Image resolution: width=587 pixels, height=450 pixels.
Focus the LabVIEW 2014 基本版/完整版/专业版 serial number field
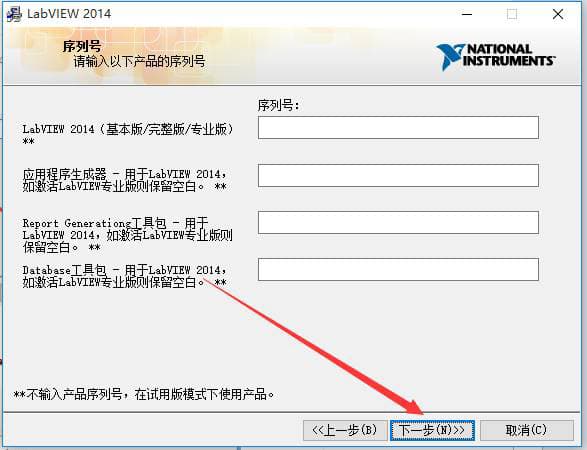(x=398, y=127)
